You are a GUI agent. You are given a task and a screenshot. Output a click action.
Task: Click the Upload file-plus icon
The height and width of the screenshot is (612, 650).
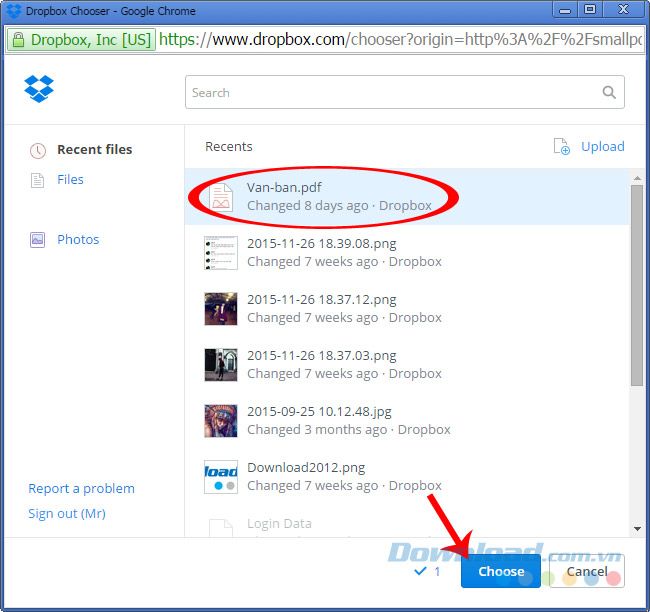pos(562,146)
